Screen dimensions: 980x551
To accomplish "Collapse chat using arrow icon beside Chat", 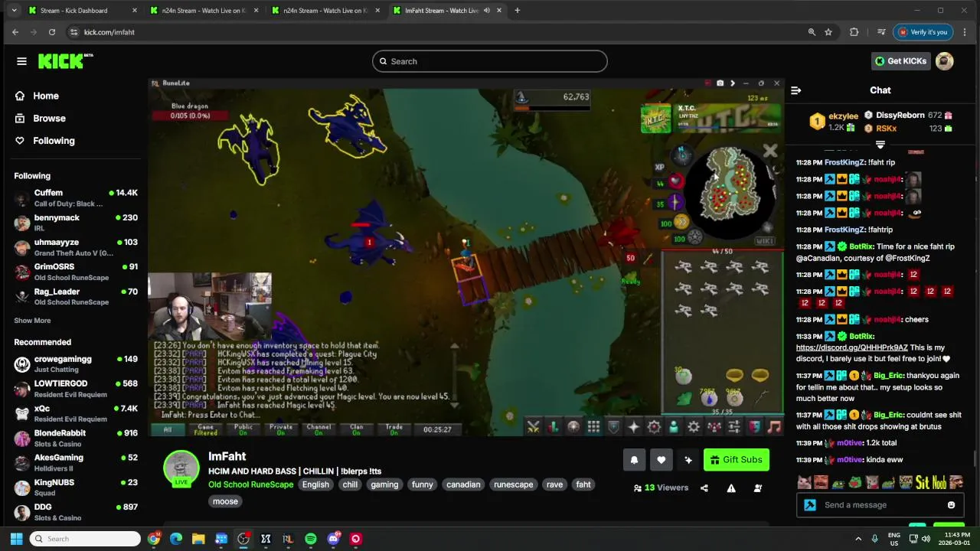I will (795, 90).
